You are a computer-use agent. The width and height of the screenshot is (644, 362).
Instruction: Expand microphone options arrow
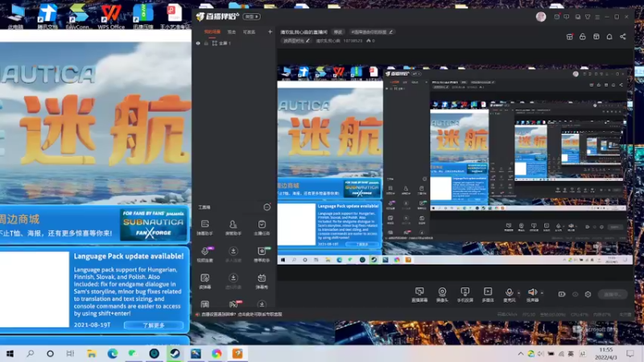518,293
